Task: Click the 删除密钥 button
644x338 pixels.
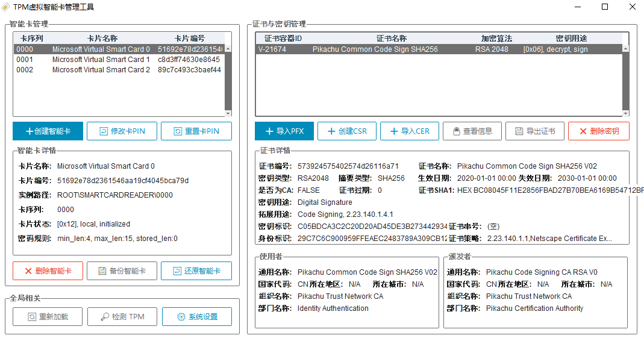Action: tap(598, 131)
